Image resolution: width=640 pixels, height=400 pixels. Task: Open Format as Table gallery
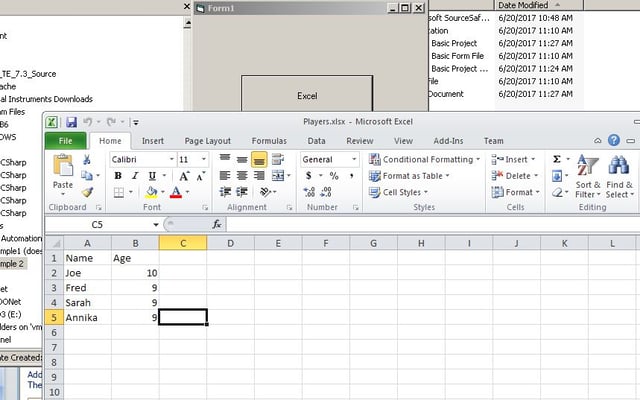coord(409,176)
